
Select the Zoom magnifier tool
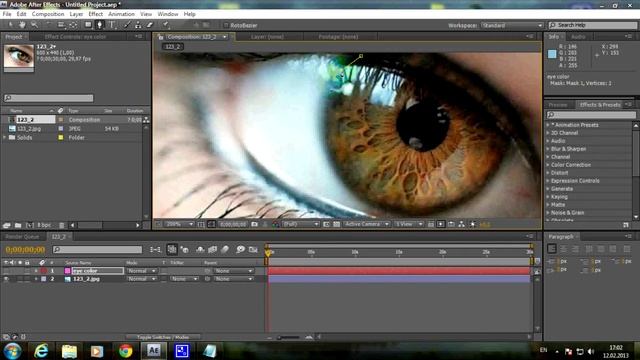(34, 25)
